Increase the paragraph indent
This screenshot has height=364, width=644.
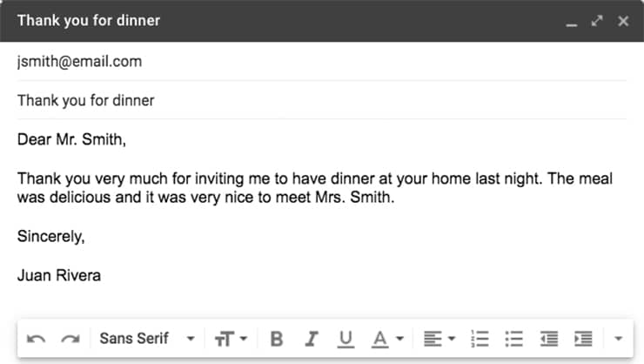pos(583,338)
